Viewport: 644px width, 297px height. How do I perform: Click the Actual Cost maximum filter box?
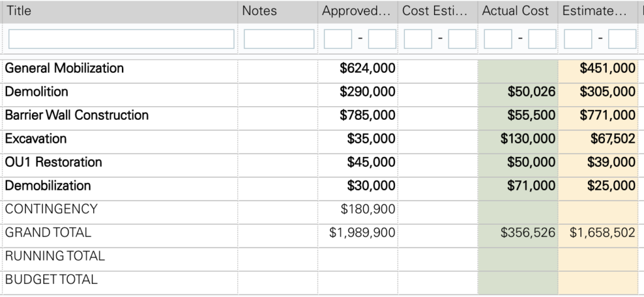[542, 40]
